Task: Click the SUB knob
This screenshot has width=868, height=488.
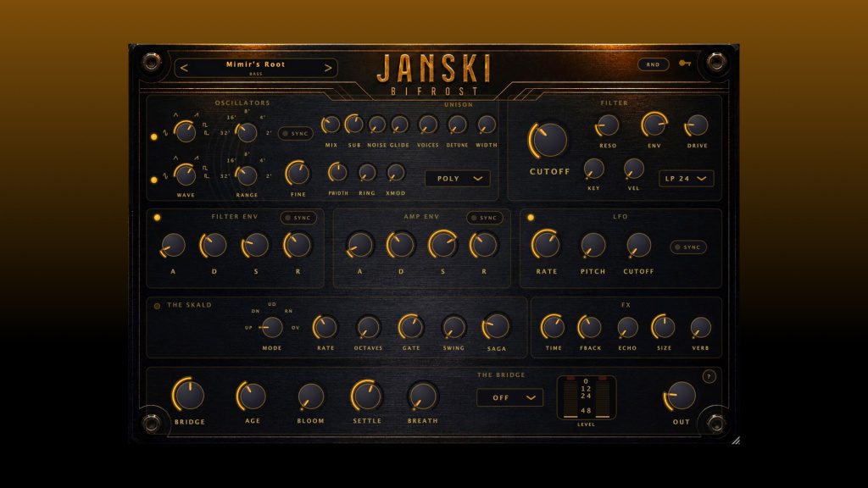Action: point(354,125)
